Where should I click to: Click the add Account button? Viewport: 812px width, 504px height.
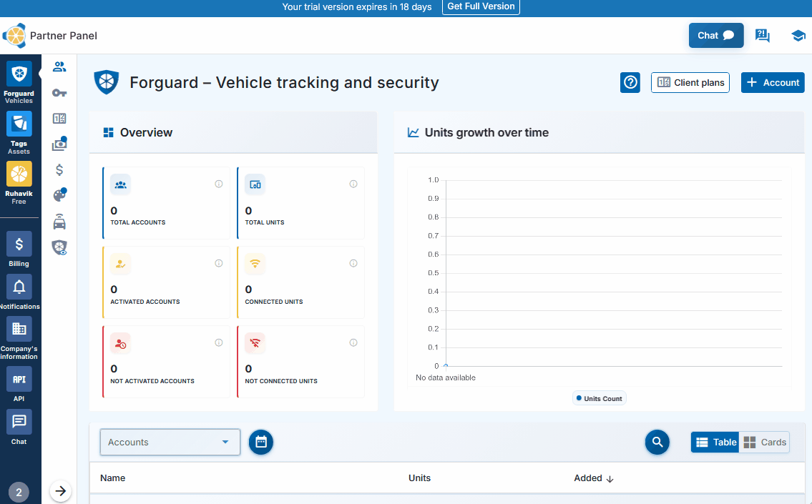click(773, 83)
